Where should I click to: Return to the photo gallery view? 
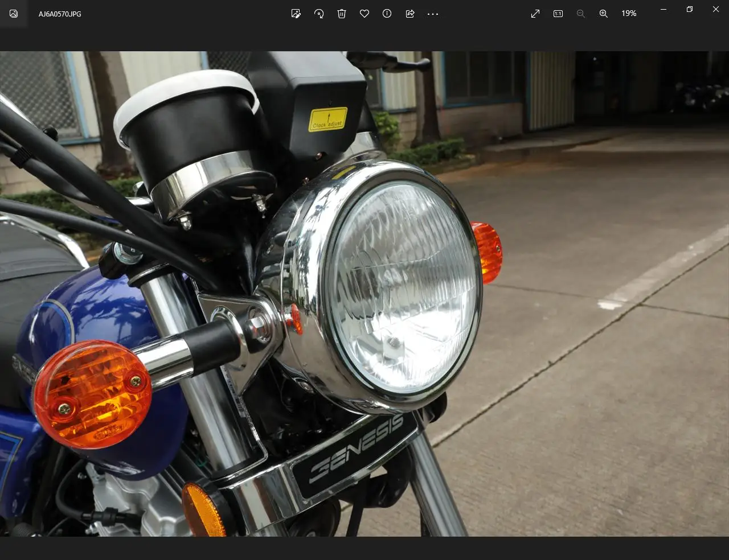13,14
